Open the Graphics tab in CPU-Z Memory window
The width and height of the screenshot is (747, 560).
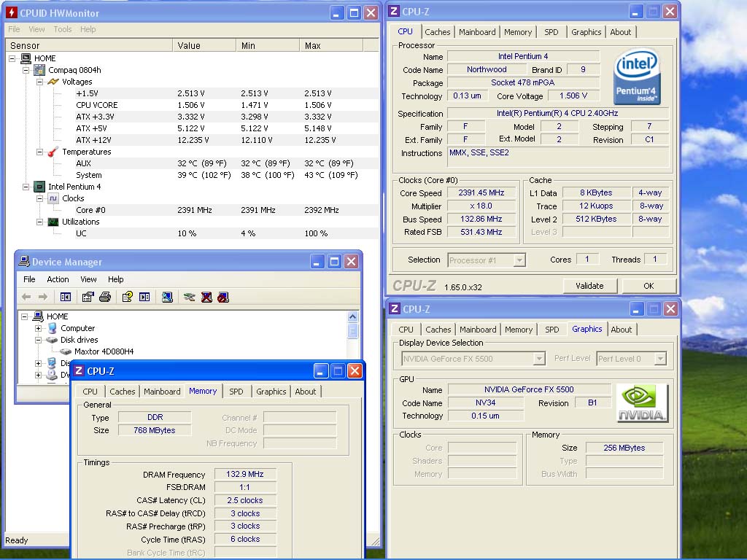point(271,392)
